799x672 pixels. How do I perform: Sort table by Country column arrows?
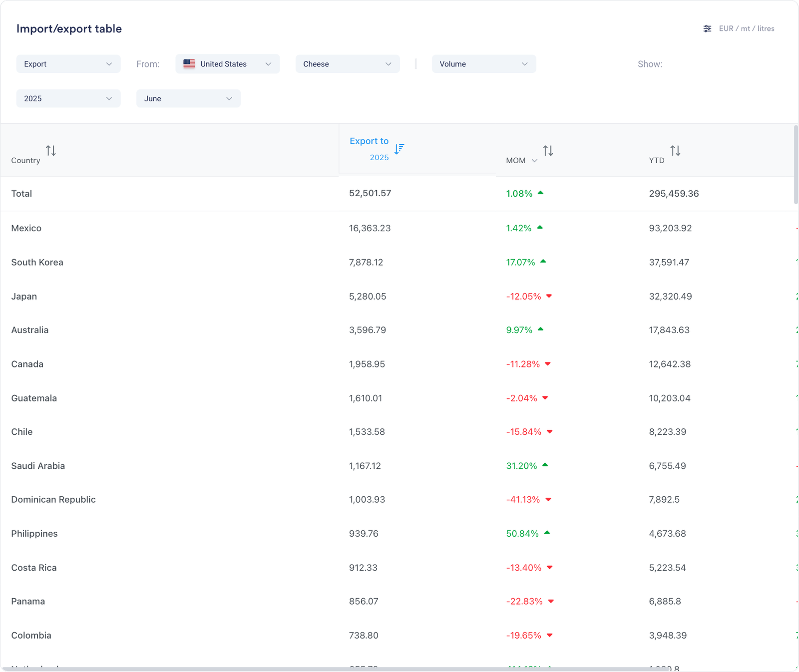[x=51, y=150]
